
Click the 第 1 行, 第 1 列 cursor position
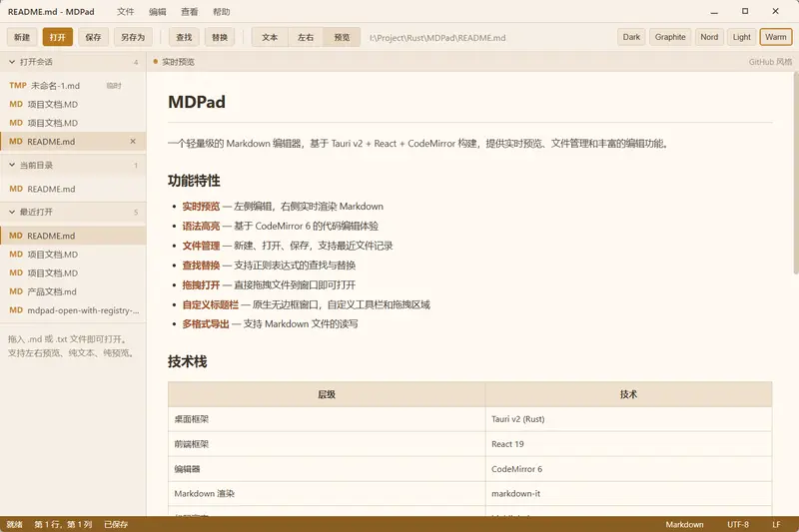pyautogui.click(x=63, y=524)
